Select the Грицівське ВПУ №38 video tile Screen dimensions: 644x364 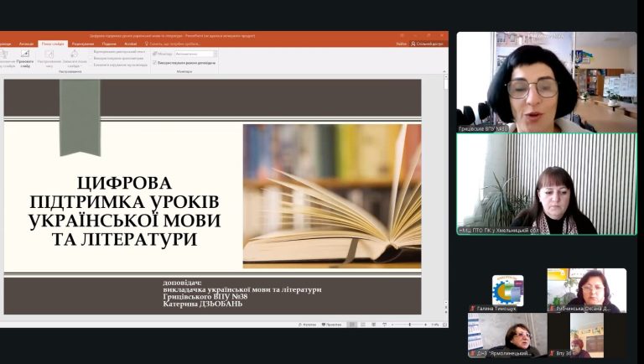(x=547, y=82)
